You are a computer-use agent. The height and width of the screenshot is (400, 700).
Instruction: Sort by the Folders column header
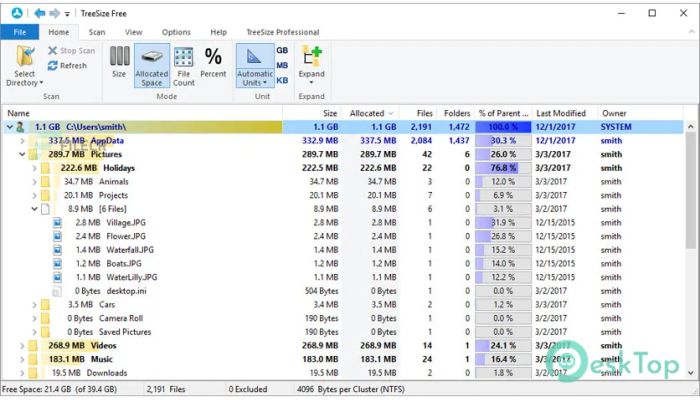pyautogui.click(x=456, y=113)
